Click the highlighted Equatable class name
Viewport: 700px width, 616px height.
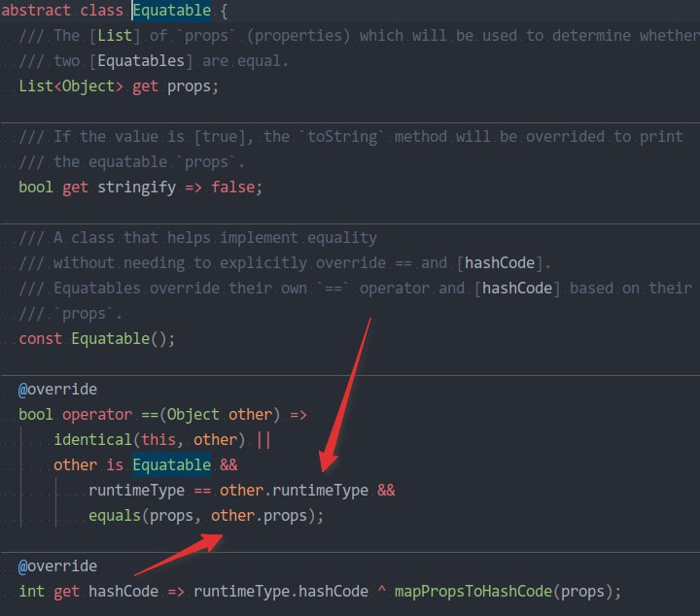pos(171,11)
